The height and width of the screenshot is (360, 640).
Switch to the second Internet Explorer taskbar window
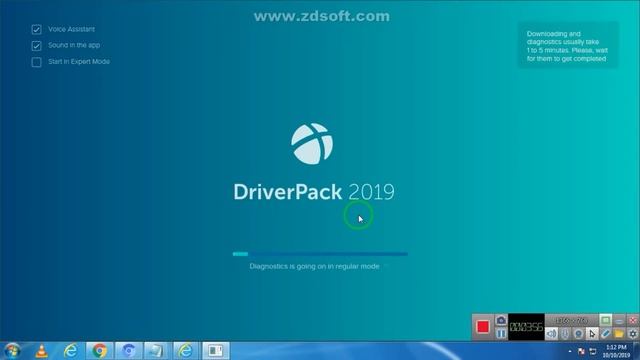(x=186, y=351)
